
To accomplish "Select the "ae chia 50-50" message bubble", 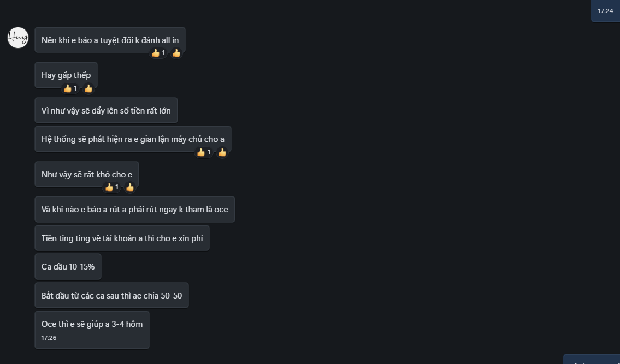I will [111, 295].
